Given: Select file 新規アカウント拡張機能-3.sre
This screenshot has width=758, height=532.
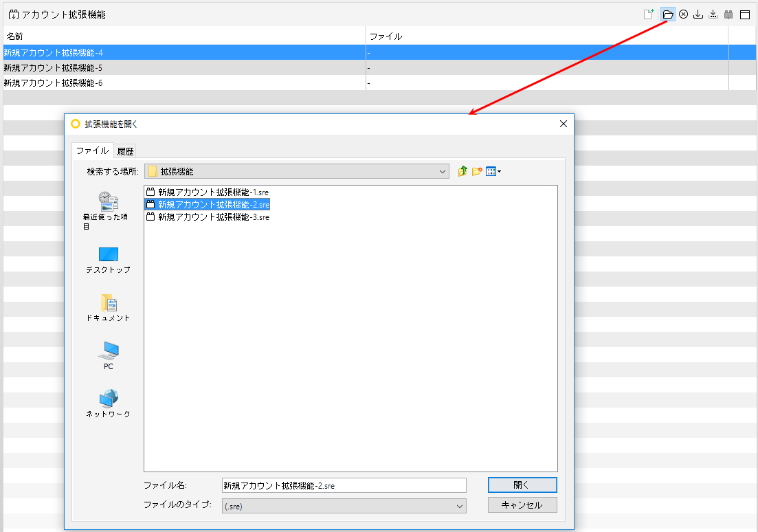Looking at the screenshot, I should (208, 217).
